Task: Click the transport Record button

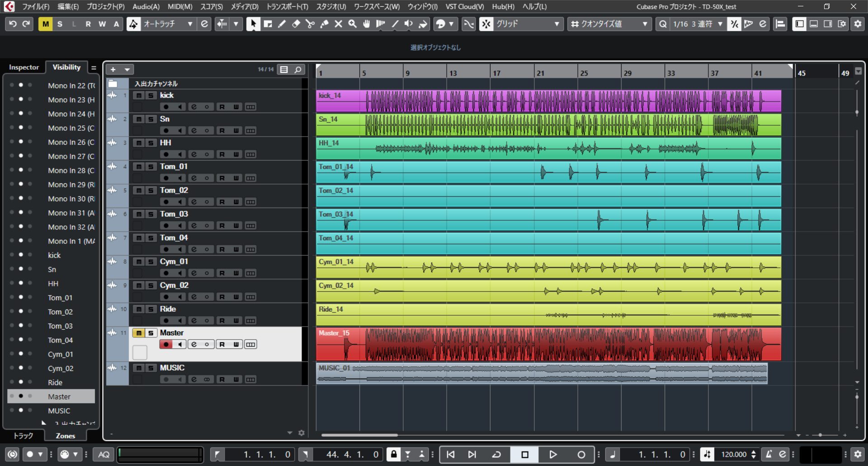Action: (581, 454)
